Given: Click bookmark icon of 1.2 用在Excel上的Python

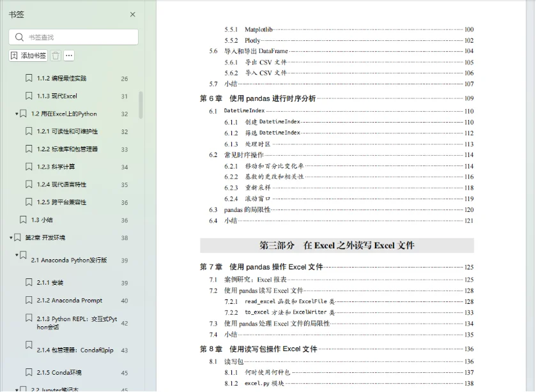Looking at the screenshot, I should coord(23,114).
